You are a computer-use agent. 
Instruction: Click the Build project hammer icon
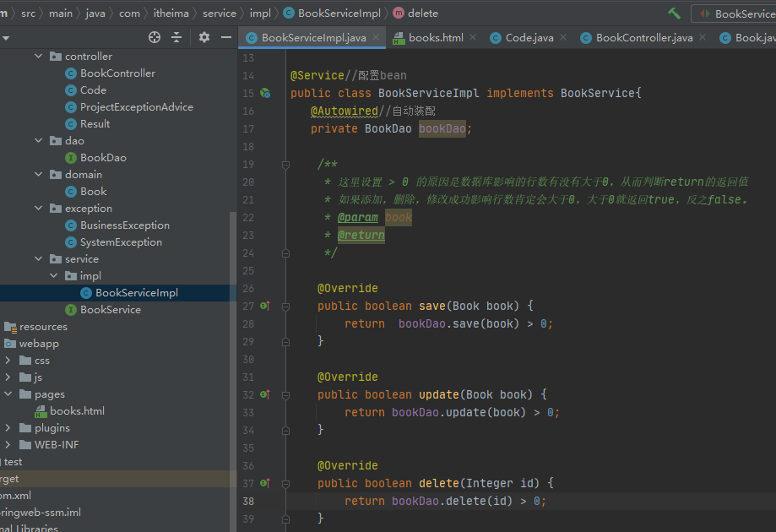[674, 14]
